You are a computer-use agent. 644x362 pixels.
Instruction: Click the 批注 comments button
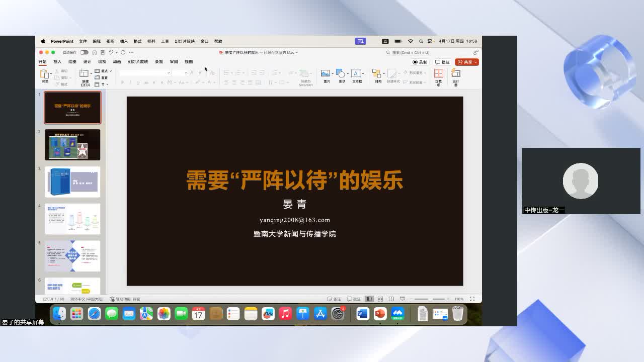pos(442,61)
